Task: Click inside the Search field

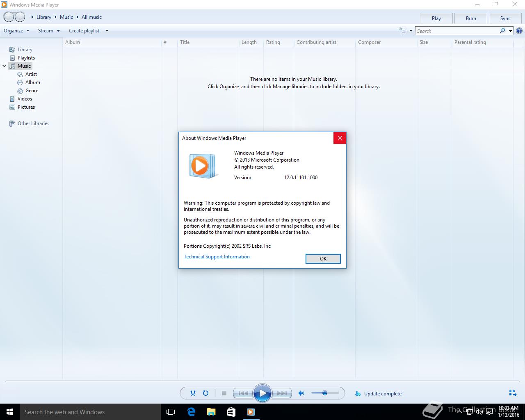Action: [457, 31]
